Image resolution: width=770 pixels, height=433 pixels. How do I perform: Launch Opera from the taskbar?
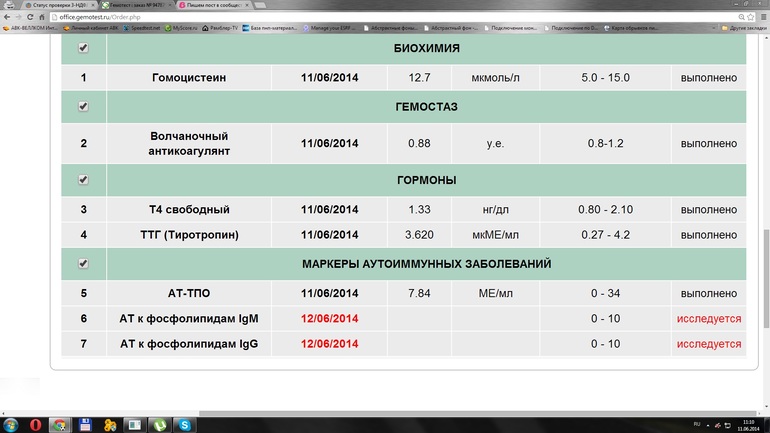(35, 425)
